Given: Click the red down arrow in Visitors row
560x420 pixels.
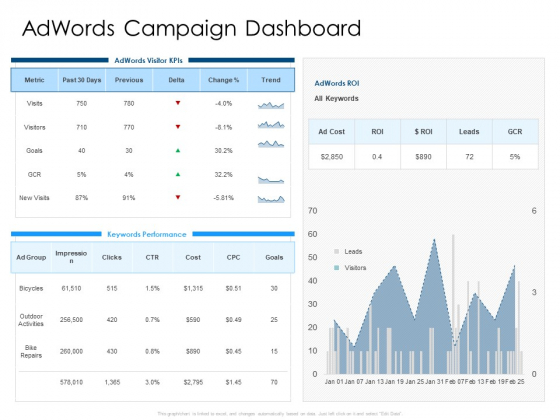Looking at the screenshot, I should pyautogui.click(x=178, y=127).
